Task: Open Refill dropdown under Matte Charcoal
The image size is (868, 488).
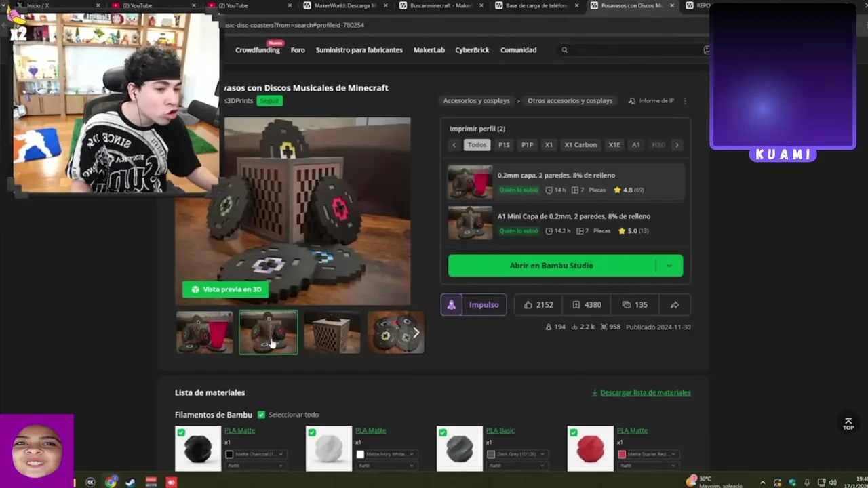Action: pos(255,466)
